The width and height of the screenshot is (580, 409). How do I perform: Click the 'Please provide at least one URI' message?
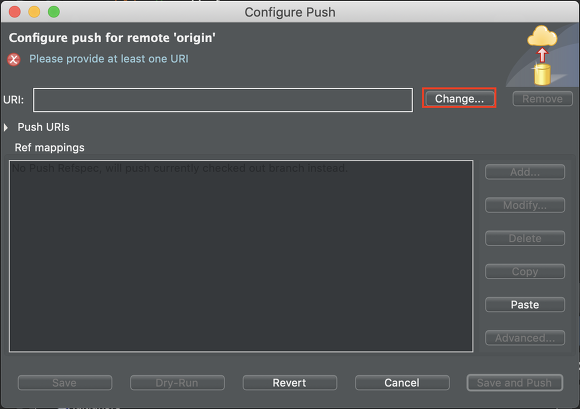tap(109, 59)
